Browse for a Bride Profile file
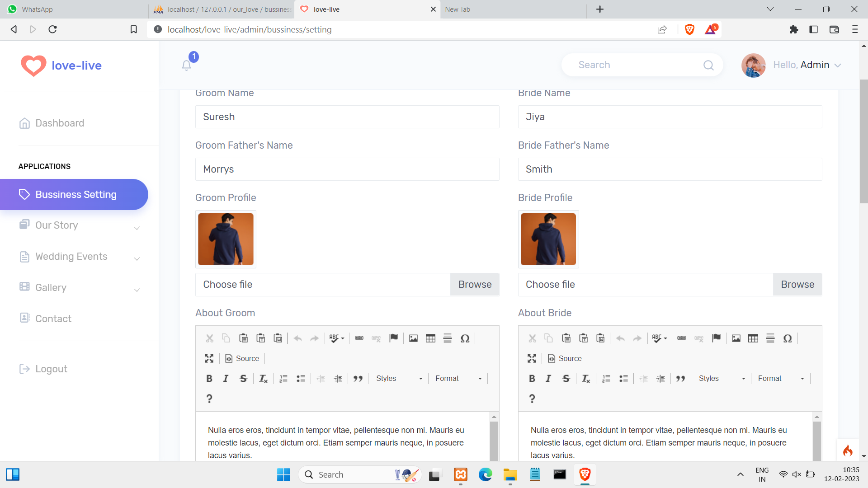Screen dimensions: 868x488 [797, 285]
